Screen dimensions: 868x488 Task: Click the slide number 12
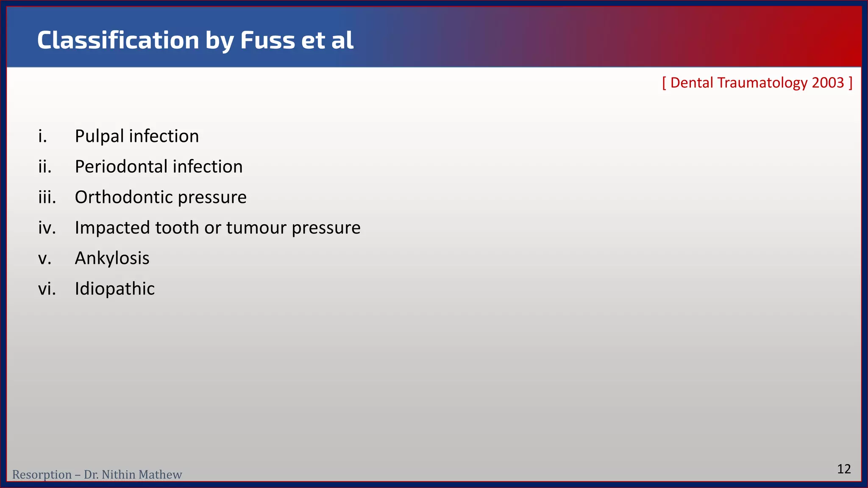pos(844,469)
